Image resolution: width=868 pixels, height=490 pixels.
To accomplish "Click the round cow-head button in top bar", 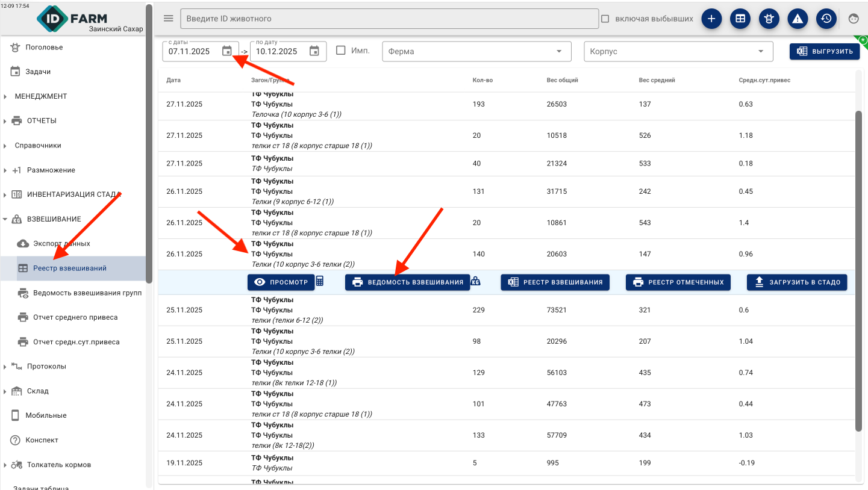I will point(769,19).
